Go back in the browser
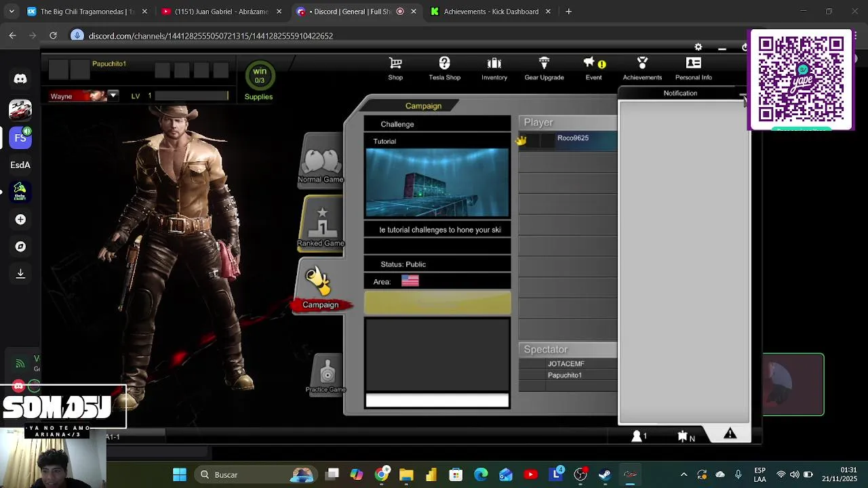Screen dimensions: 868x488 coord(12,35)
